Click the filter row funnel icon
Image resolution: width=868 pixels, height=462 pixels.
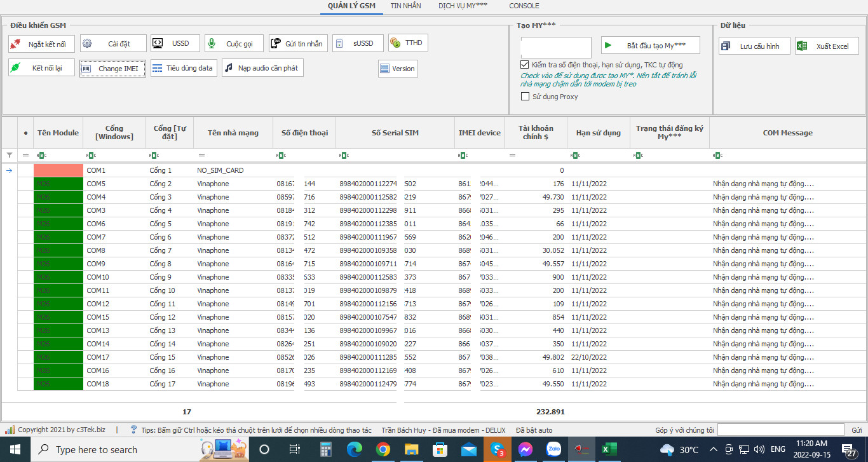click(9, 155)
